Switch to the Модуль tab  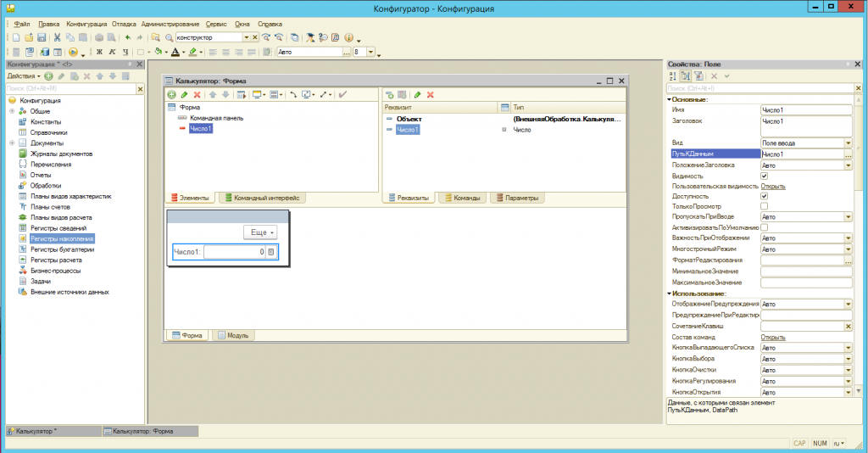tap(233, 335)
